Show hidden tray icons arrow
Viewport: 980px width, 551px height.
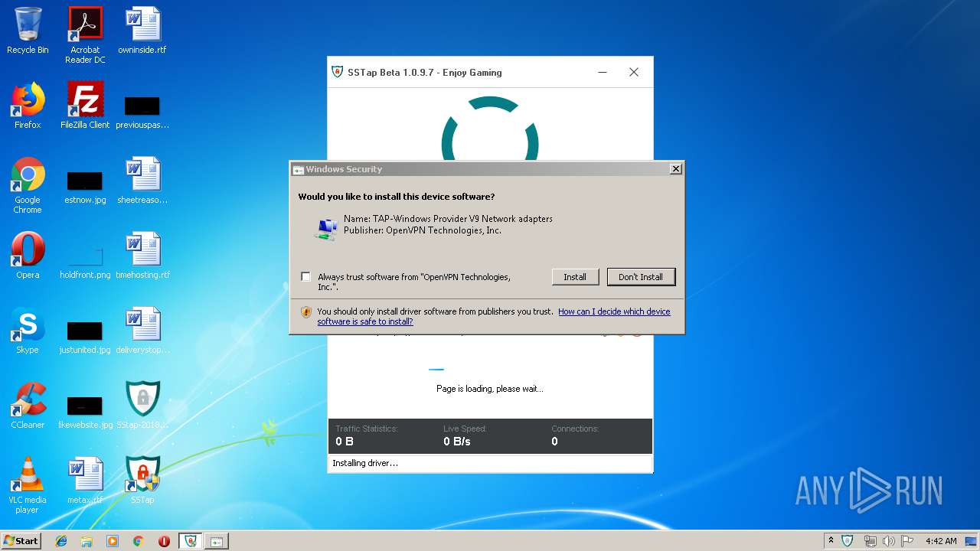click(x=831, y=540)
